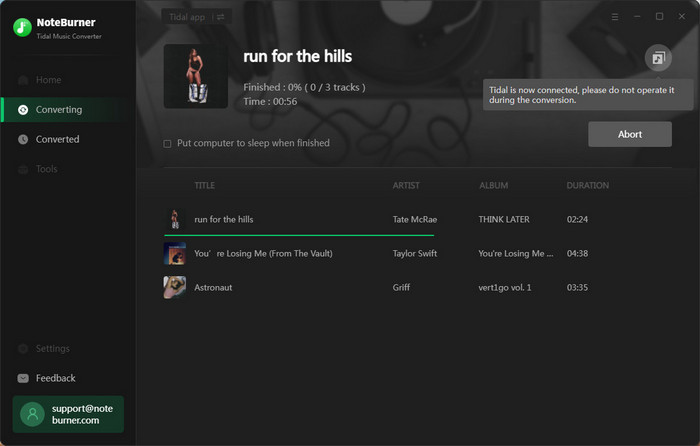Click the large run for the hills album cover

[196, 76]
